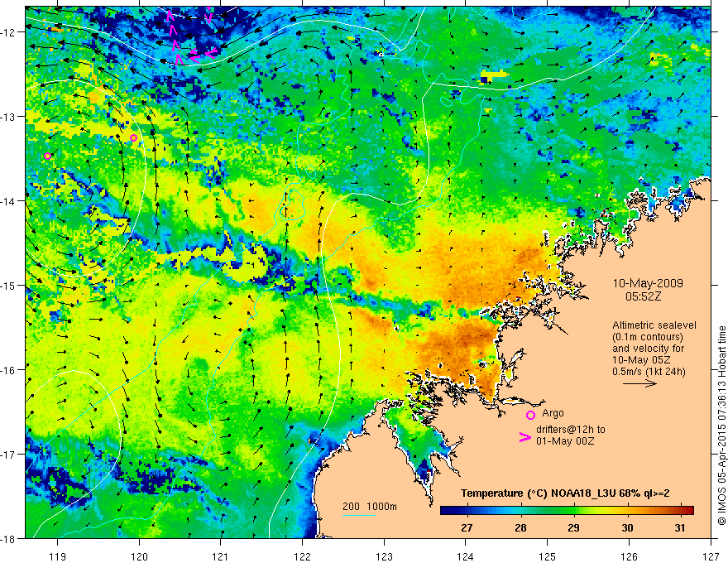Viewport: 728px width, 563px height.
Task: Click the '10-May-2009' date label
Action: coord(648,283)
